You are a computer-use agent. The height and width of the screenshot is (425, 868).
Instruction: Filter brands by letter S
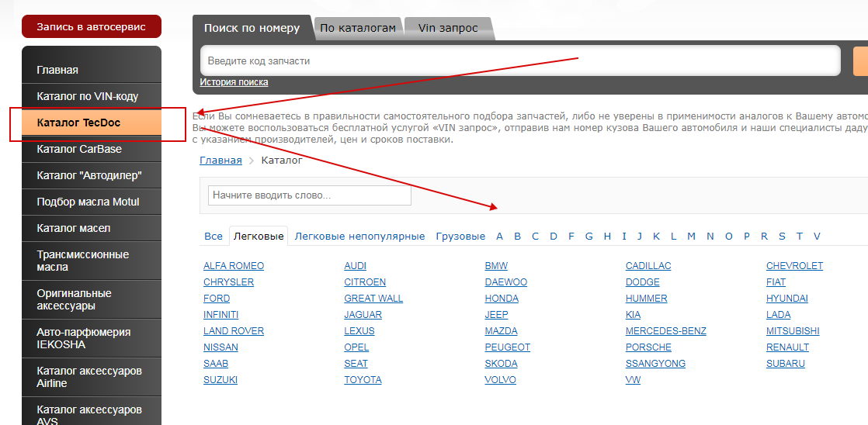coord(782,237)
